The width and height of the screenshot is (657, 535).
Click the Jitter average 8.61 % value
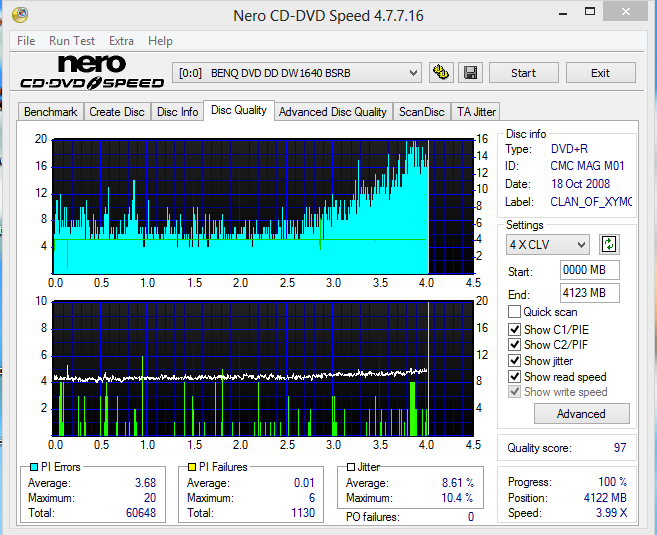point(458,483)
